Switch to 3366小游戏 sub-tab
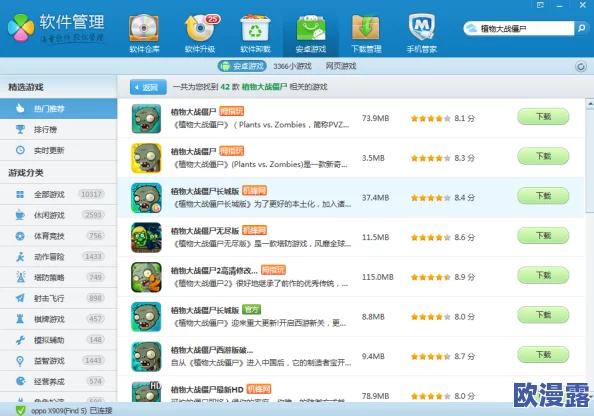The height and width of the screenshot is (416, 594). click(x=292, y=66)
